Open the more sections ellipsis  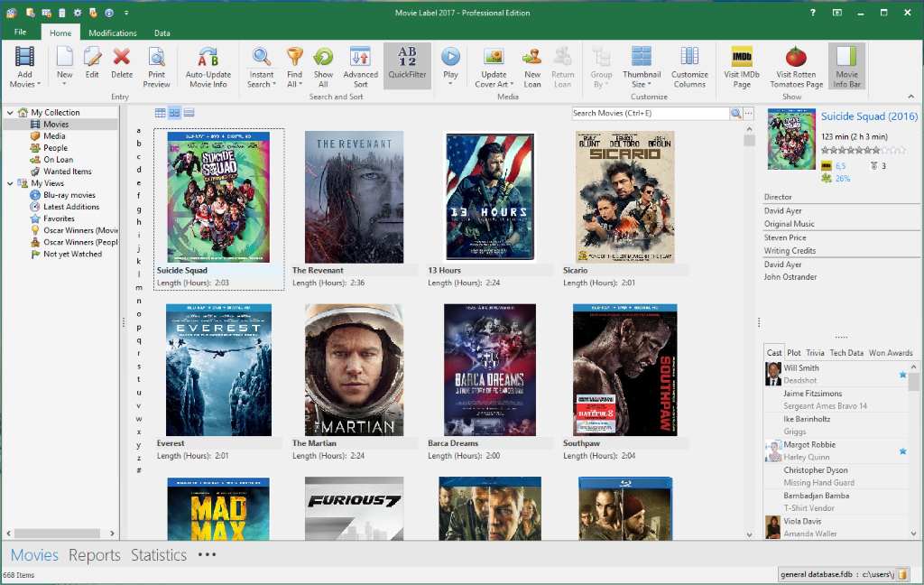[x=207, y=554]
